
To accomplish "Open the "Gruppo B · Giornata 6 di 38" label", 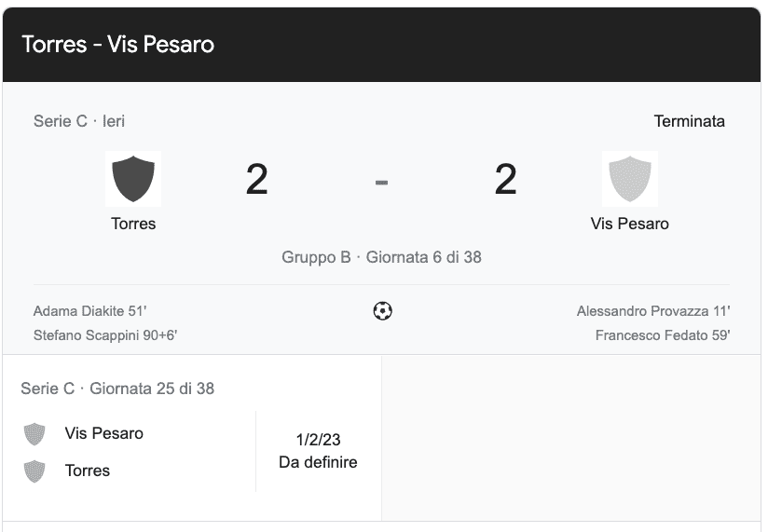I will [x=381, y=257].
